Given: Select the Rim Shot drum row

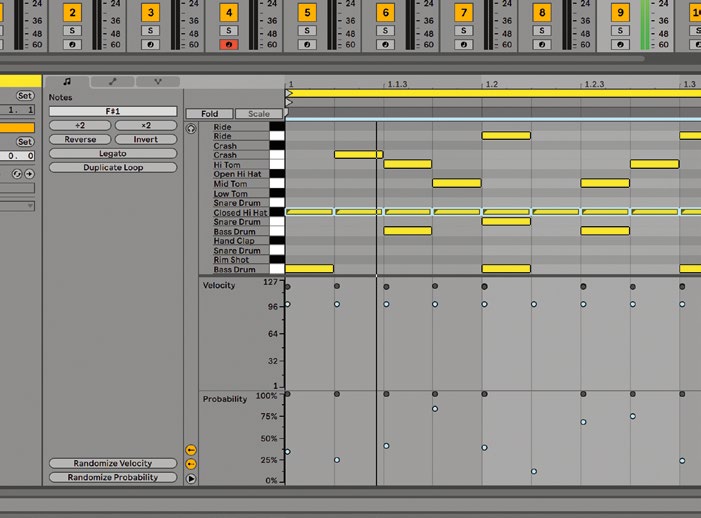Looking at the screenshot, I should pyautogui.click(x=241, y=260).
